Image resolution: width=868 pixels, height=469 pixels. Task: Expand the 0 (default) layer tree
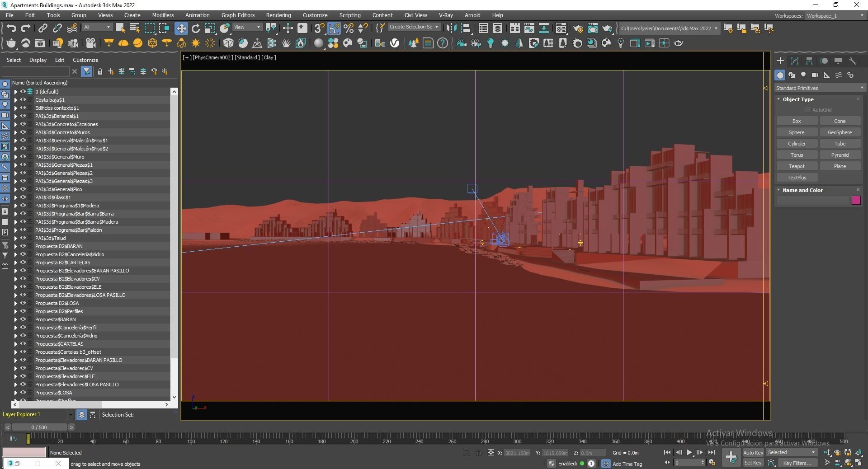click(15, 92)
